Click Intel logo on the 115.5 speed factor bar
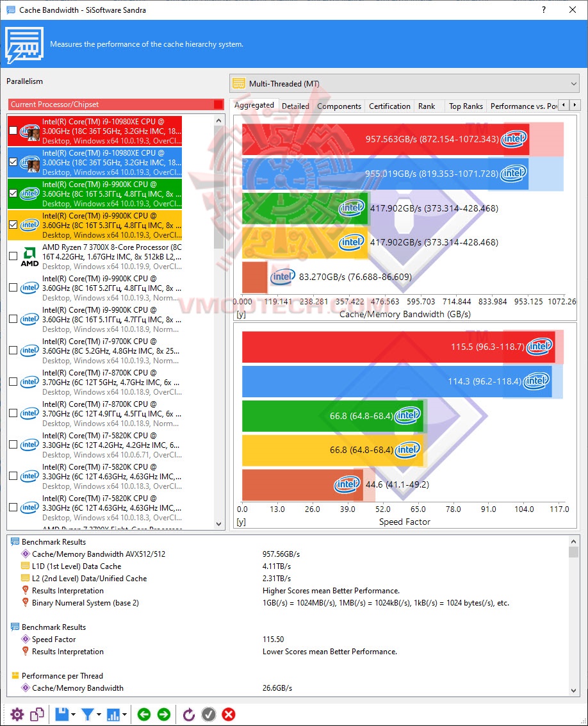 coord(540,346)
